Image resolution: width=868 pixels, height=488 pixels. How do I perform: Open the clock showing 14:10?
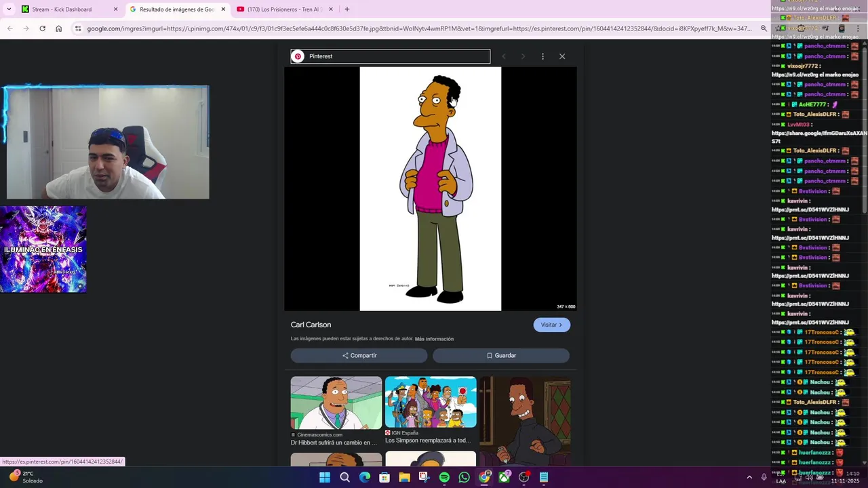845,477
